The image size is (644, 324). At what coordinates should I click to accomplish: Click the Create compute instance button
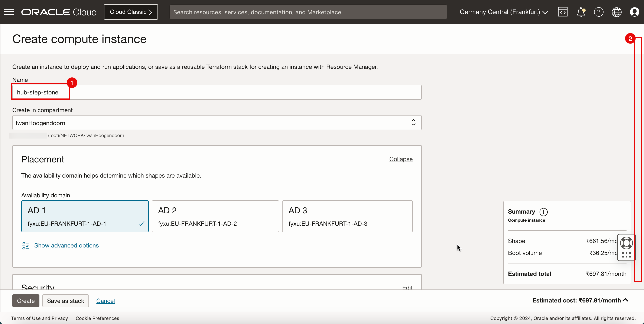pyautogui.click(x=26, y=300)
